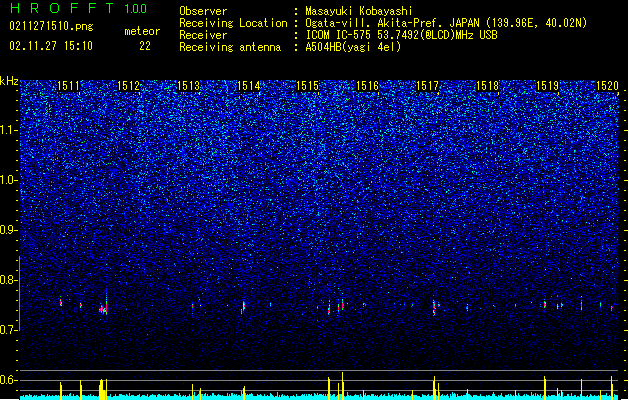Screen dimensions: 629x400
Task: Click the timestamp 02.11.27 15:10
Action: click(51, 46)
